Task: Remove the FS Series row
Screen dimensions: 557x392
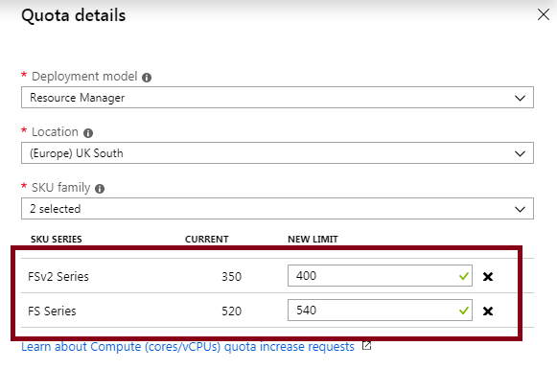Action: click(x=488, y=311)
